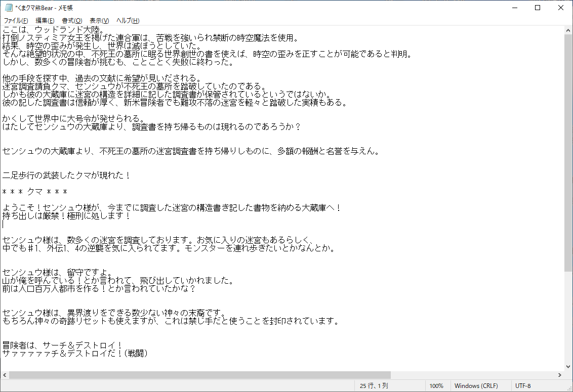
Task: Click the horizontal scrollbar right arrow
Action: pos(560,375)
